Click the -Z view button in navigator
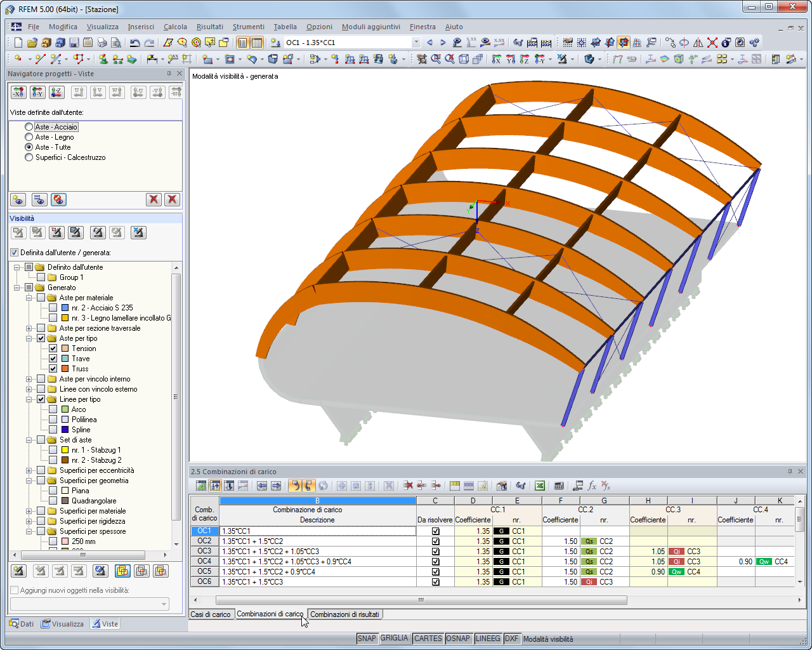Image resolution: width=812 pixels, height=650 pixels. point(56,92)
